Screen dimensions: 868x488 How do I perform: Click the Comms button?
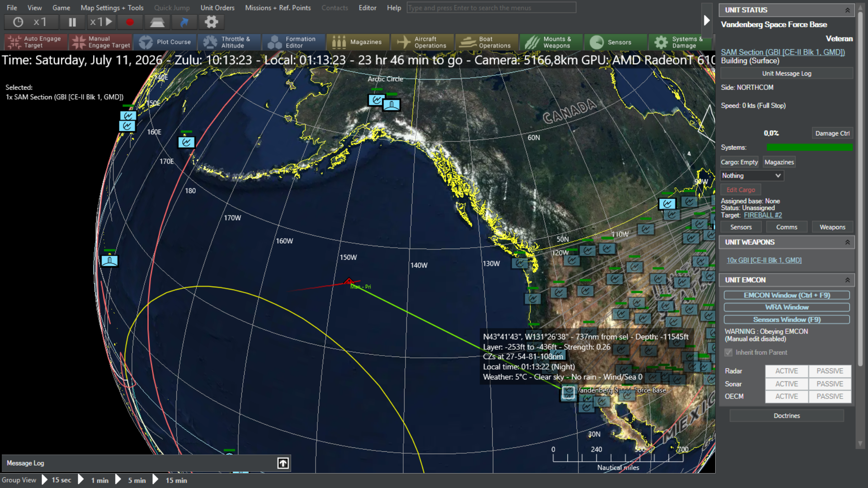[787, 227]
